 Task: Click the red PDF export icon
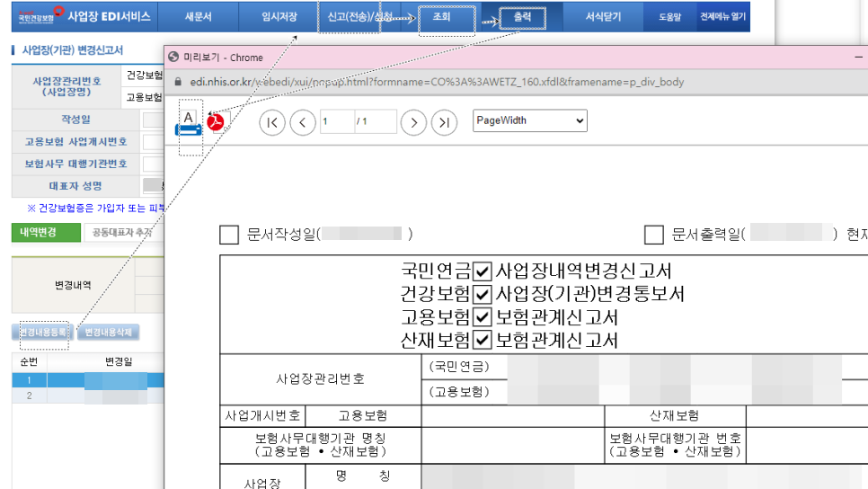pos(216,122)
